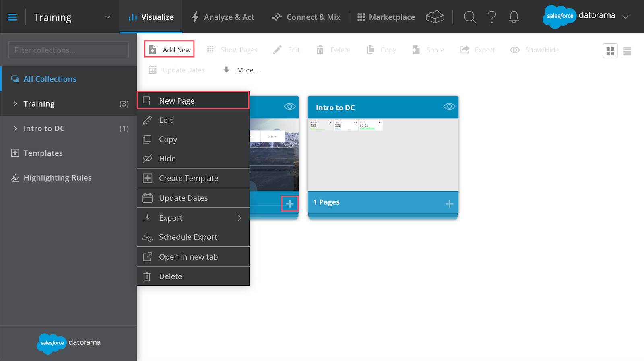Image resolution: width=644 pixels, height=361 pixels.
Task: Open the Intro to DC card thumbnail
Action: point(383,155)
